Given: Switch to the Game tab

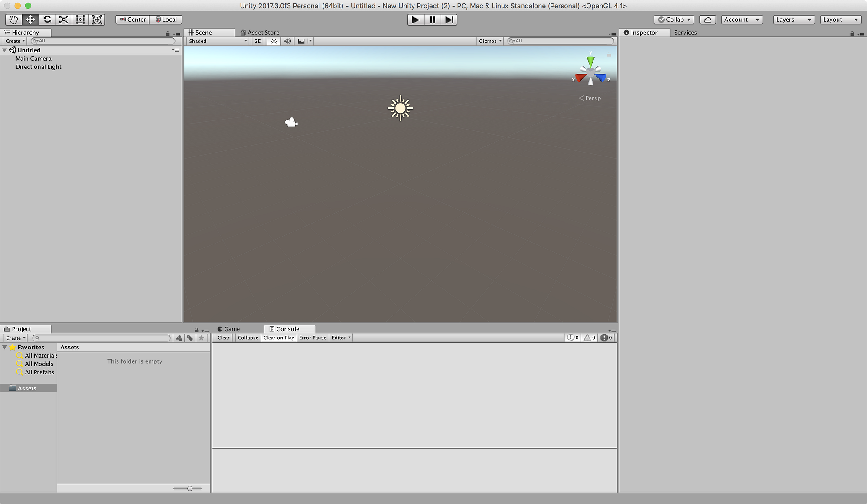Looking at the screenshot, I should point(229,329).
